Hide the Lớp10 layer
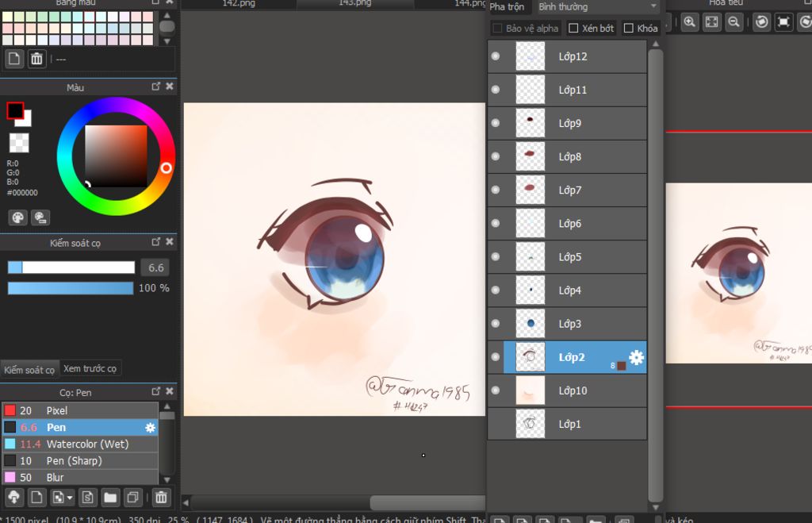The image size is (812, 523). [x=496, y=390]
